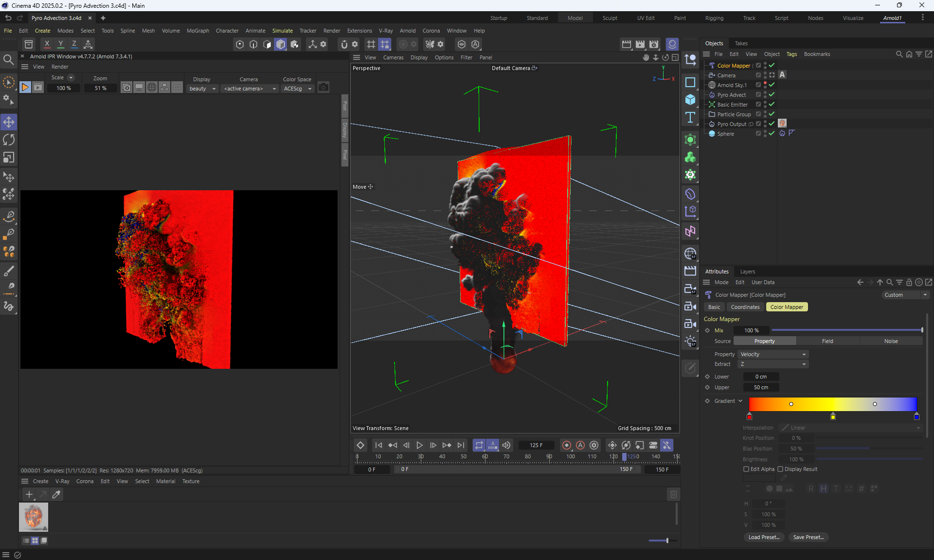Click the Scale tool icon
Screen dimensions: 934x560
9,157
